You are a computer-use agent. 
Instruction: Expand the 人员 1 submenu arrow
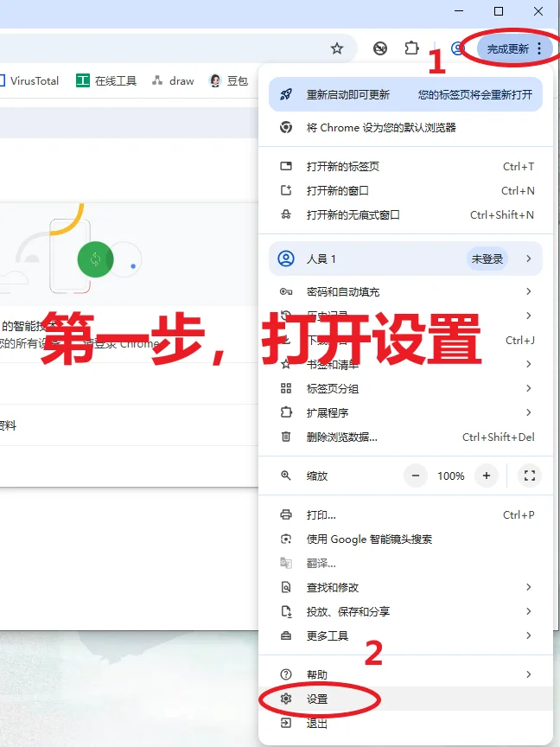[529, 259]
